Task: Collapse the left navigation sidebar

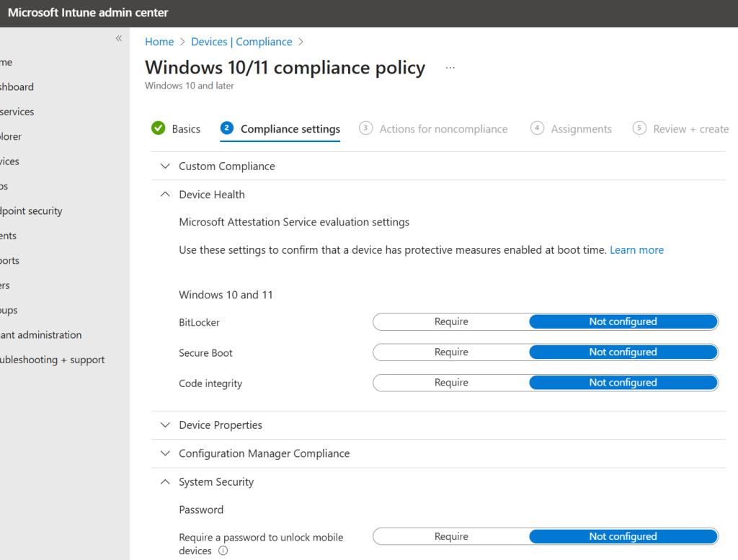Action: coord(119,38)
